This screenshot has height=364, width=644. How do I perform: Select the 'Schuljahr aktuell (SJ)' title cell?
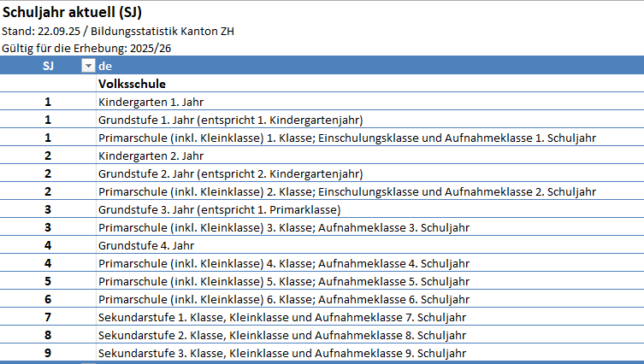click(x=71, y=13)
